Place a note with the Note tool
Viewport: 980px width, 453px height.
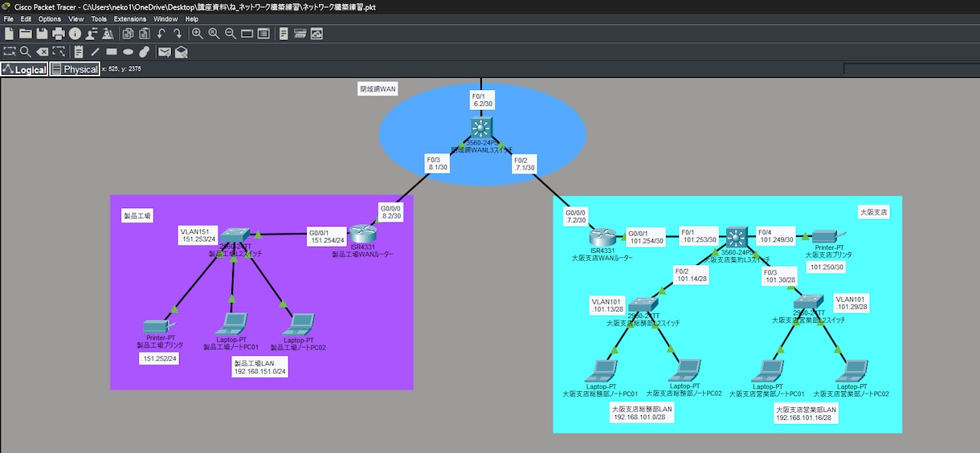[x=78, y=51]
